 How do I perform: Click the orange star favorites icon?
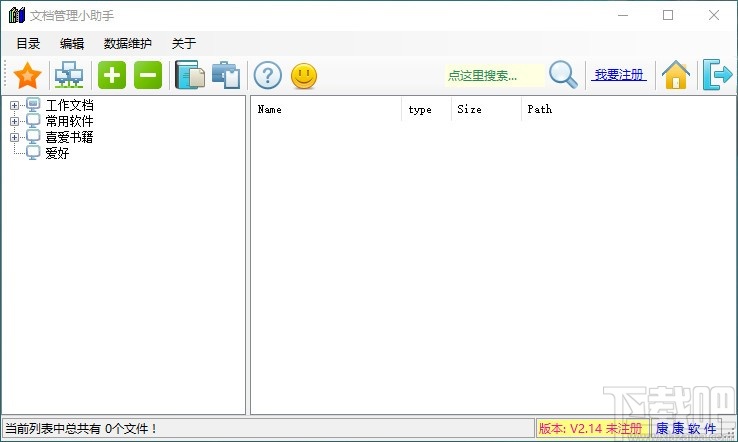(x=27, y=75)
